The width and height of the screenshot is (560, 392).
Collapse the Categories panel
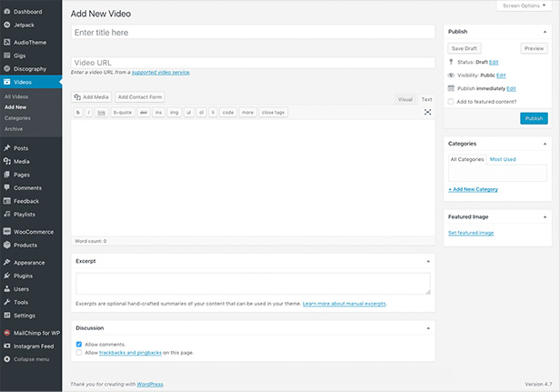click(x=545, y=144)
